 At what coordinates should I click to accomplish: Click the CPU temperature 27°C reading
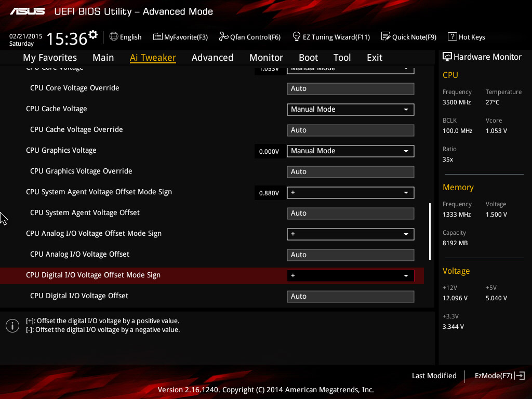tap(493, 102)
